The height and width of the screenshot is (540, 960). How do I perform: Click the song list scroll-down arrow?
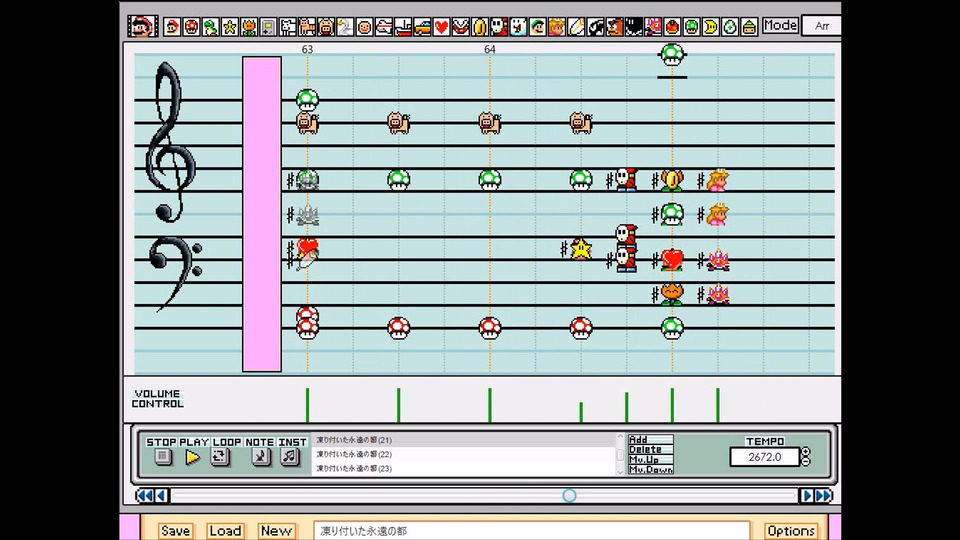tap(620, 472)
